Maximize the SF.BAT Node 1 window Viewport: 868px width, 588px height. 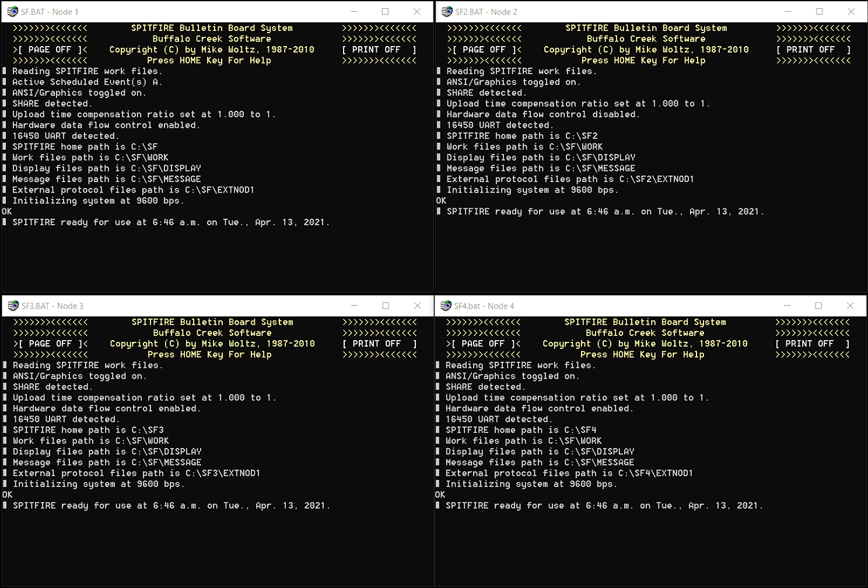[x=385, y=12]
